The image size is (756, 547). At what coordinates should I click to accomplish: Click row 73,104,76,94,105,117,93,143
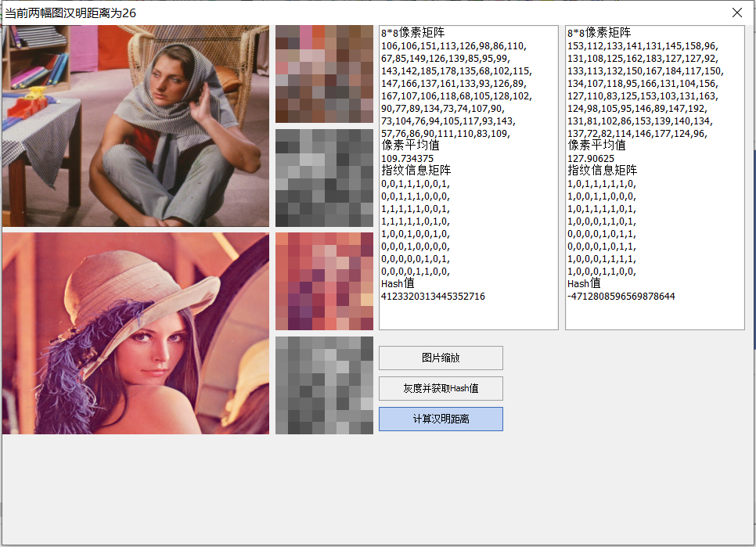[x=448, y=121]
